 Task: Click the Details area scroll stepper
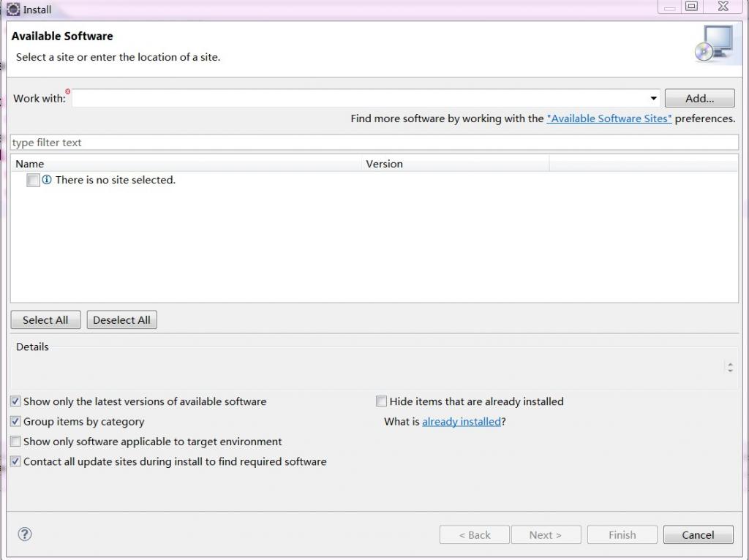(x=730, y=367)
